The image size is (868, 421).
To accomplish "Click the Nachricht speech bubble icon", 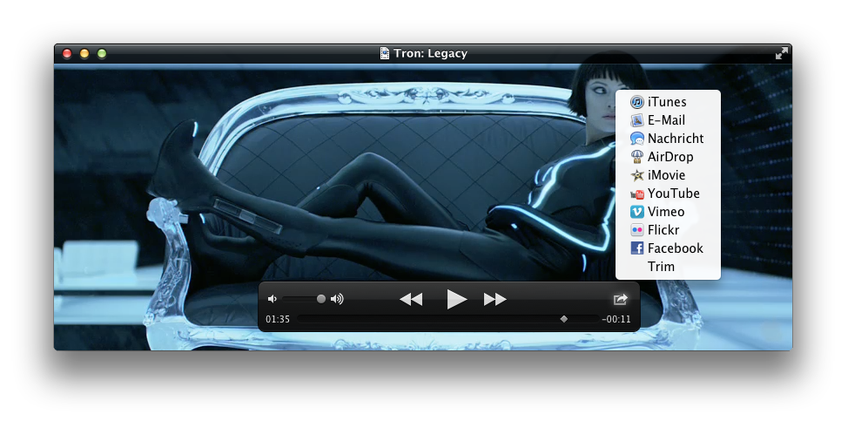I will tap(637, 139).
